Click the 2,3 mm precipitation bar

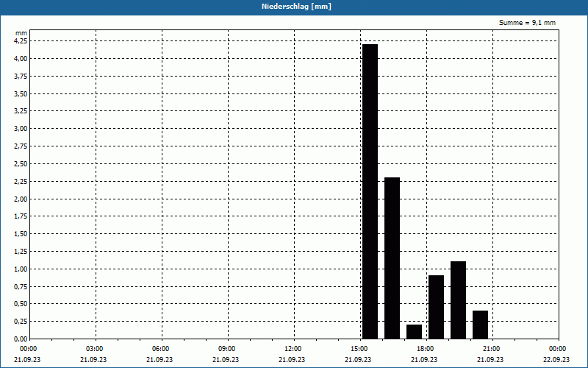pyautogui.click(x=392, y=258)
